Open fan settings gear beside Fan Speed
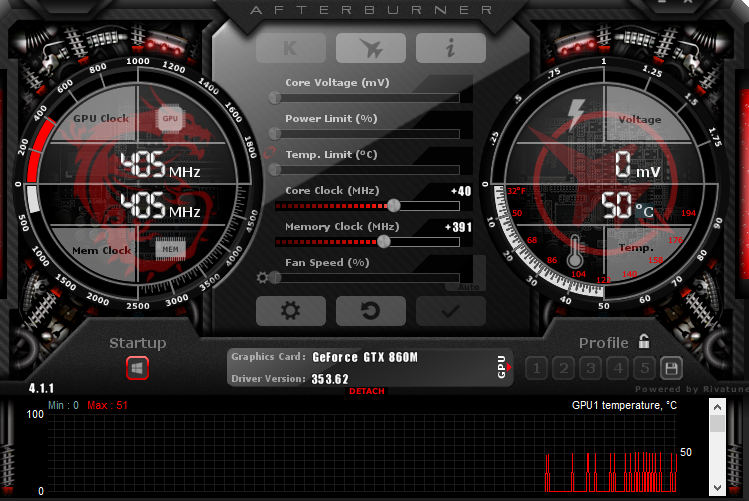This screenshot has width=749, height=501. coord(262,277)
